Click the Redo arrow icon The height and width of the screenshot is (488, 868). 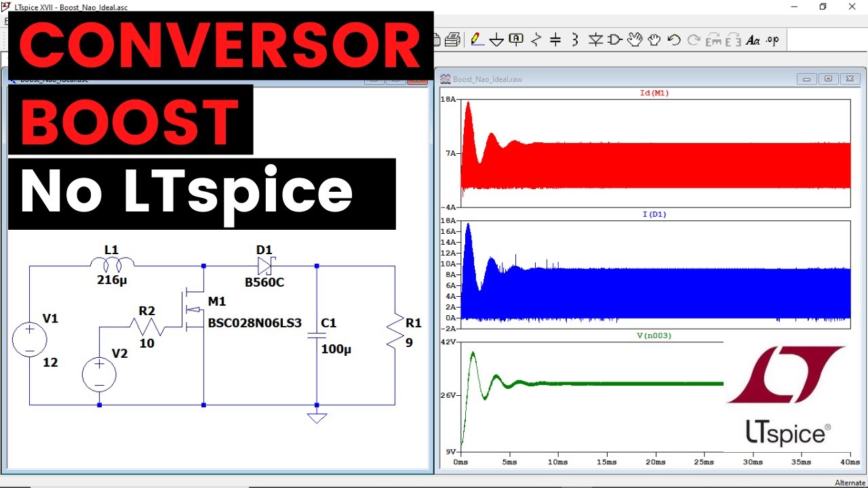(x=693, y=40)
